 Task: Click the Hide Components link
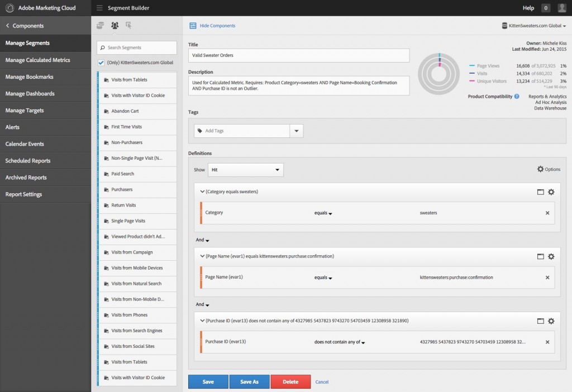[217, 26]
